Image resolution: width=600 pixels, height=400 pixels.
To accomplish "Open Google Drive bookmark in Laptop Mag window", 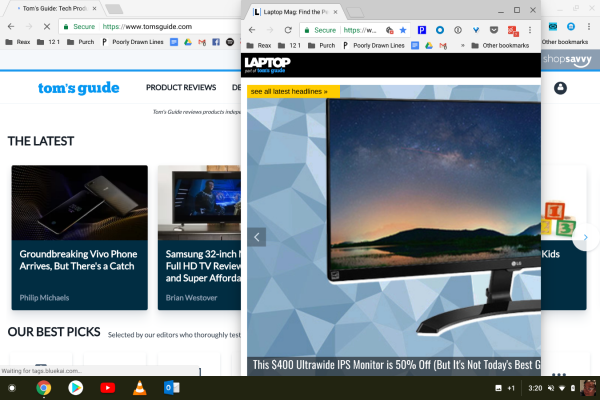I will click(429, 46).
